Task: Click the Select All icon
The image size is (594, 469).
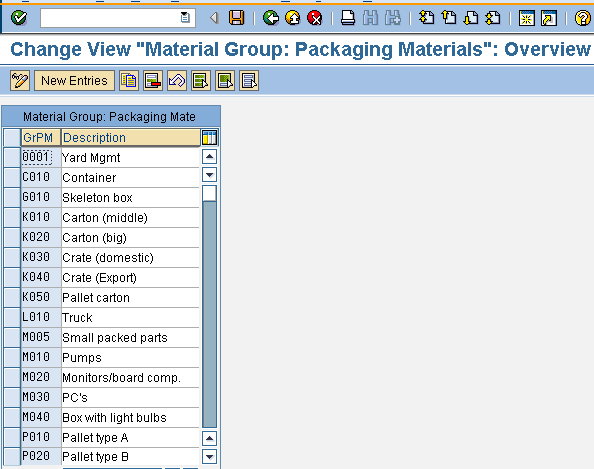Action: [x=201, y=80]
